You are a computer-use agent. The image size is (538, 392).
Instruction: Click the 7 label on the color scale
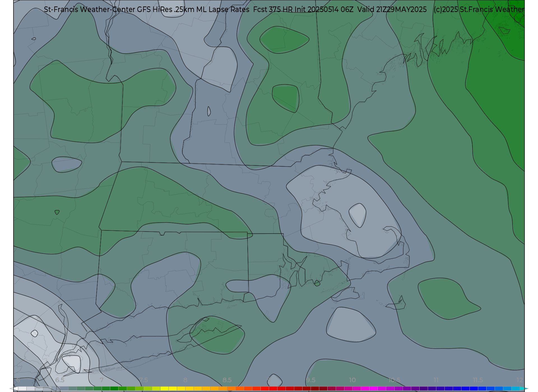click(x=101, y=380)
